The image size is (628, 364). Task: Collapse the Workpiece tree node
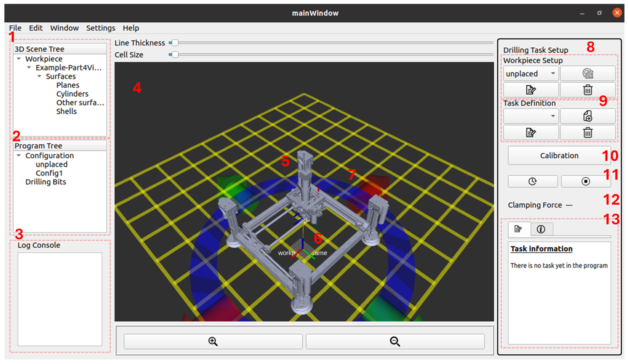[19, 59]
